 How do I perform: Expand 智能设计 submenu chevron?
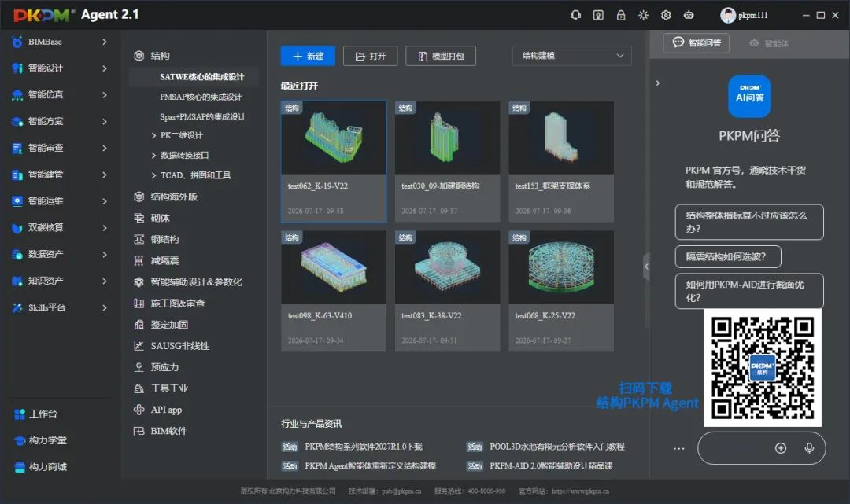104,68
